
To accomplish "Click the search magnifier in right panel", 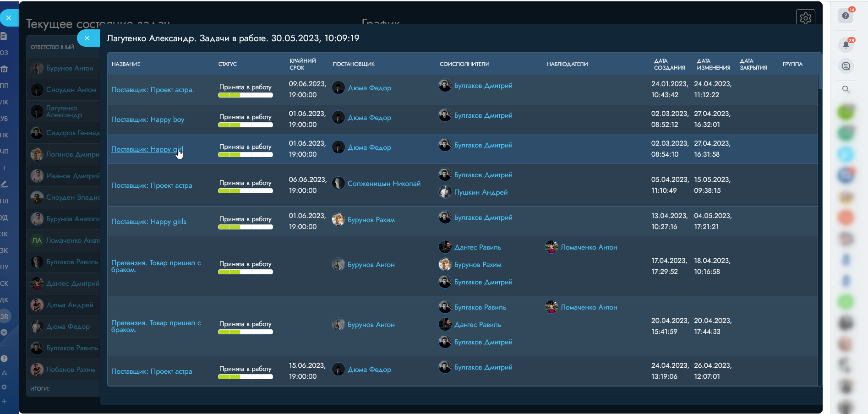I will (x=846, y=89).
